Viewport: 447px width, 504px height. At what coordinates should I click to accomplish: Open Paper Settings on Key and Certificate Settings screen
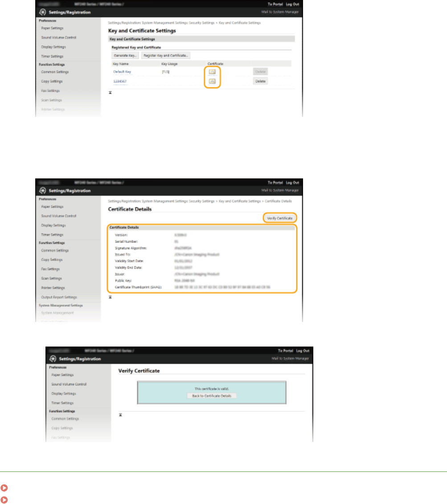coord(52,28)
